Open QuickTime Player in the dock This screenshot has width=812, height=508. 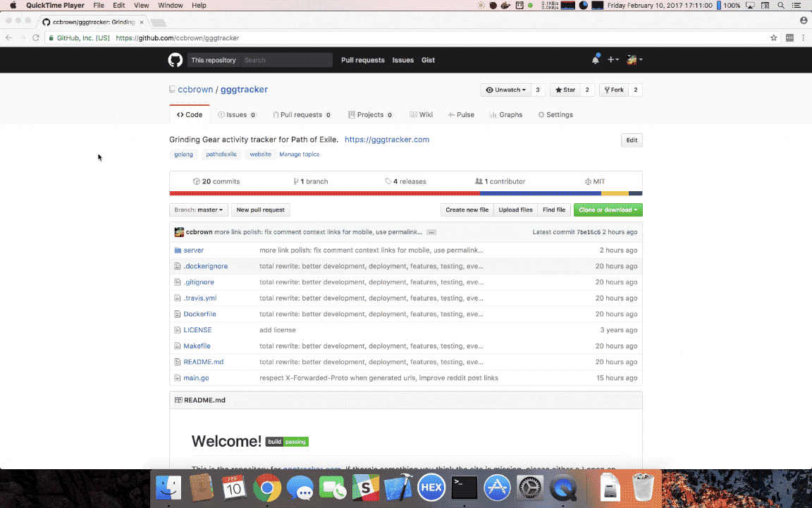tap(563, 488)
